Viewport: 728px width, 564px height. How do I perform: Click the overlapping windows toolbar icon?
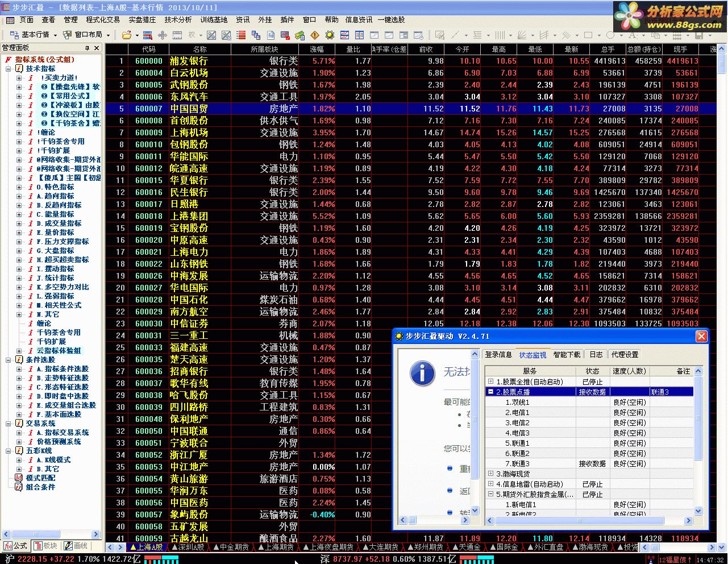tap(256, 35)
